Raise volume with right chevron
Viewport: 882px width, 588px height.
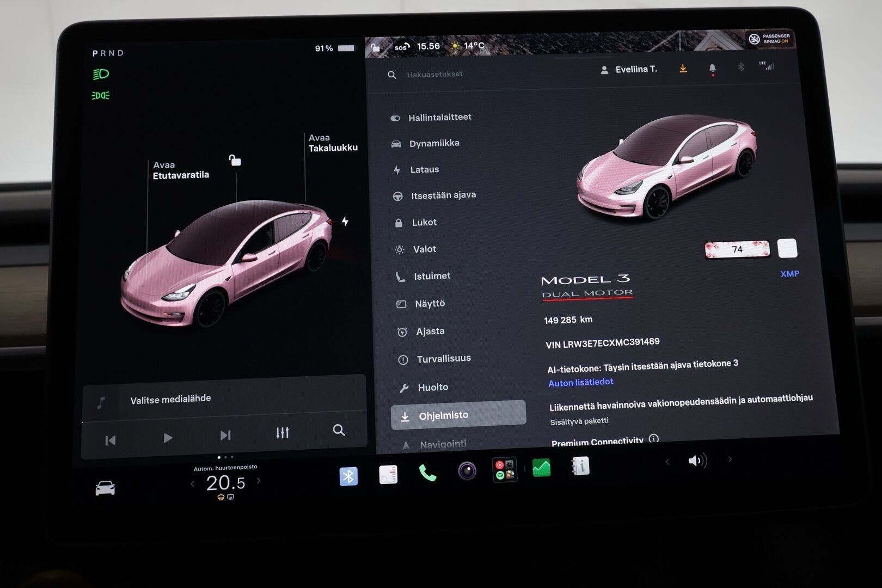[730, 460]
